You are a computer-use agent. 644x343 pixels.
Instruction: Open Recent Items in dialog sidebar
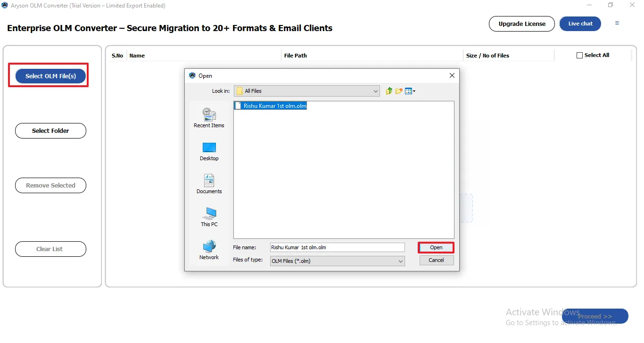pos(209,118)
